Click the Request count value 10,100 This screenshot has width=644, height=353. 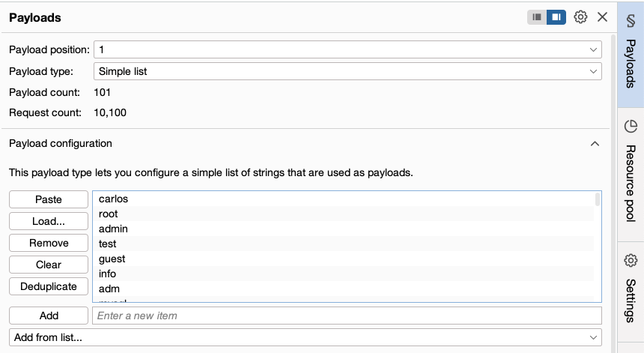click(x=110, y=113)
